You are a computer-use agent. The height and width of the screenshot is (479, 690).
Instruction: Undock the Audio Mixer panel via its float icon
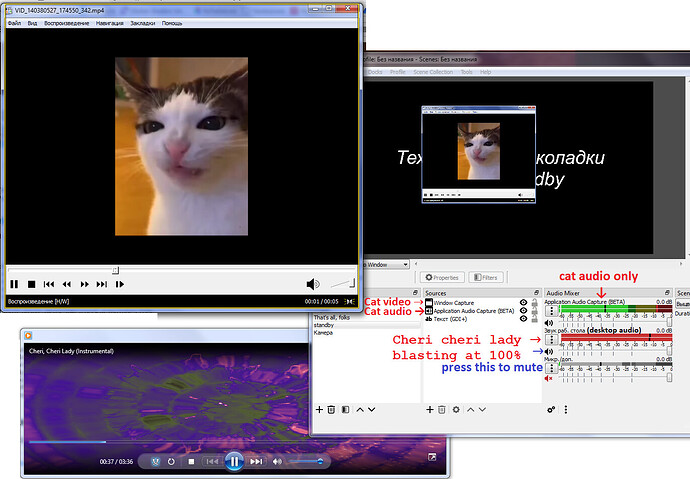667,293
